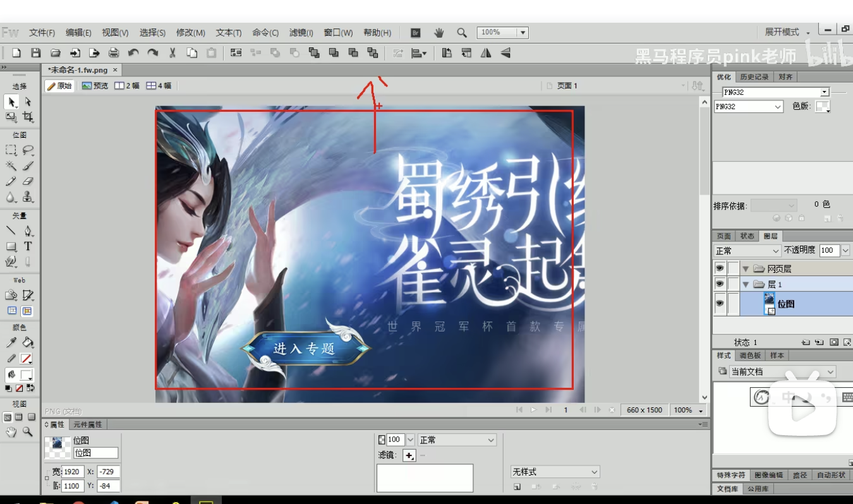Screen dimensions: 853x504
Task: Select the Pointer tool
Action: [x=11, y=102]
